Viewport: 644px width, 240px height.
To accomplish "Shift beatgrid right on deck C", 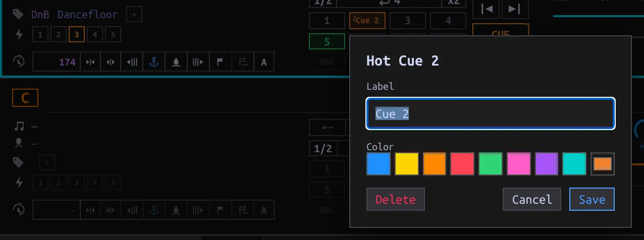I will (x=198, y=210).
